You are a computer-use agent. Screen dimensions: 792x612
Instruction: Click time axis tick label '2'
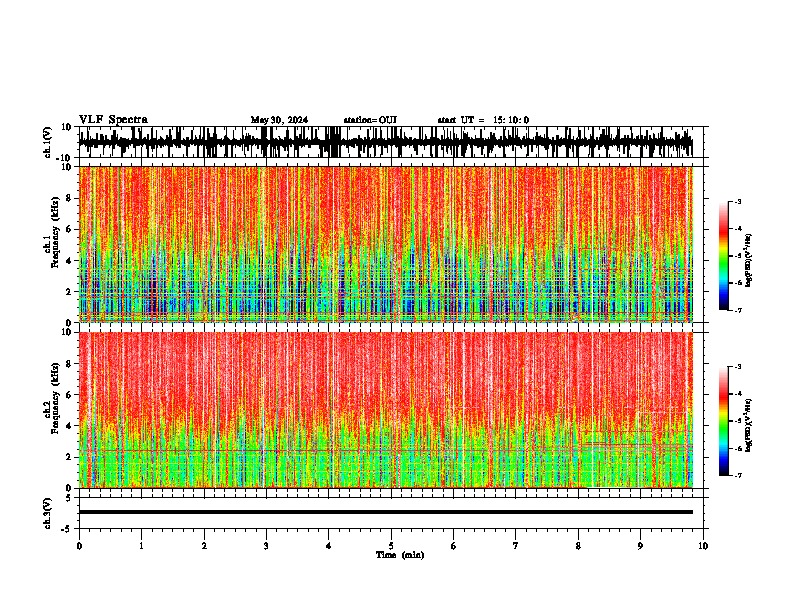point(204,546)
